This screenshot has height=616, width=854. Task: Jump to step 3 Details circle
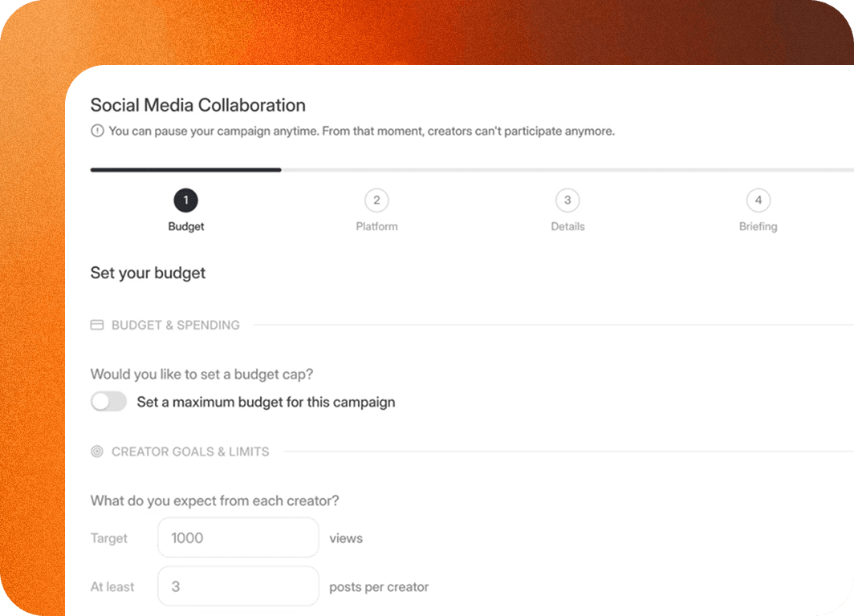point(567,201)
